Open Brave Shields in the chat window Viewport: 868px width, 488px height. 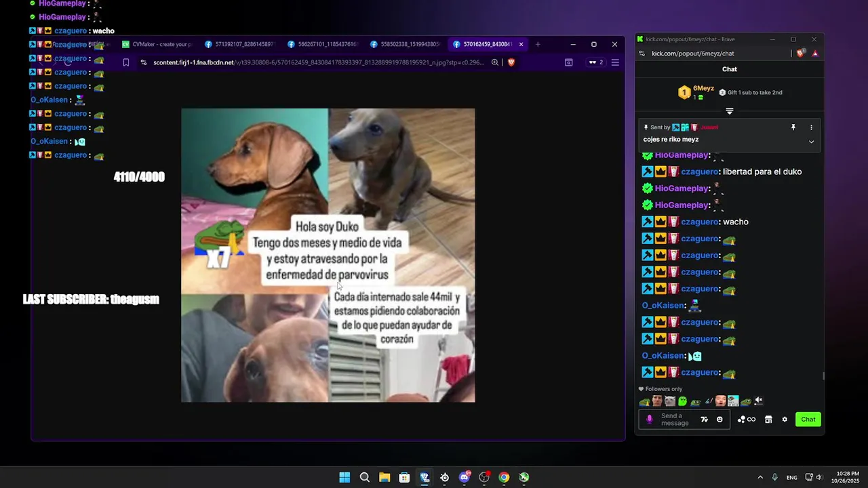coord(802,54)
